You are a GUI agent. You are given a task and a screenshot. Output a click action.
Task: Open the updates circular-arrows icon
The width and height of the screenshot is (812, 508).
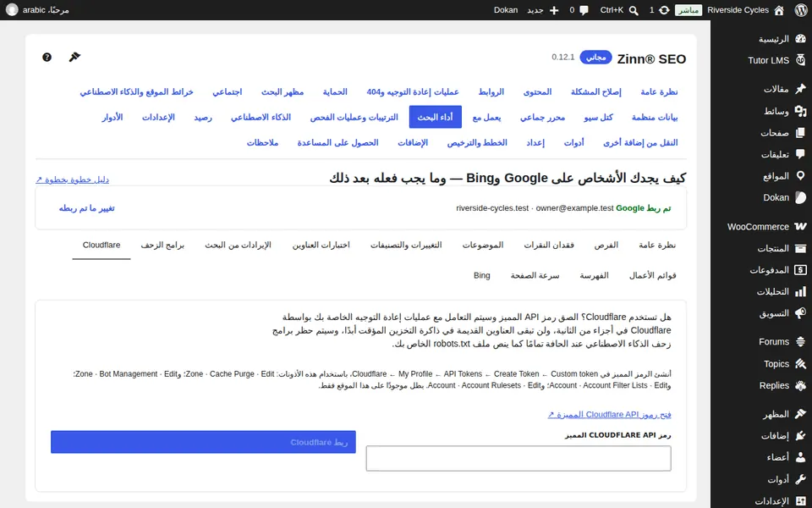(664, 10)
